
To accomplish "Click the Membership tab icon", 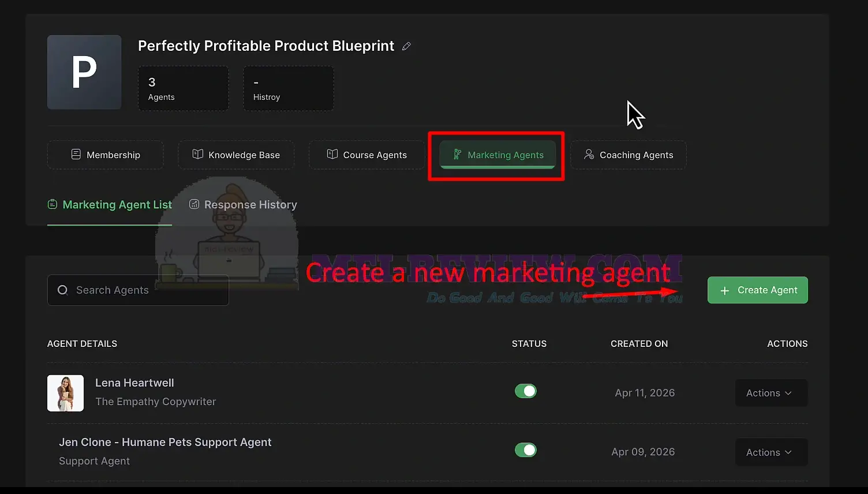I will click(x=76, y=154).
